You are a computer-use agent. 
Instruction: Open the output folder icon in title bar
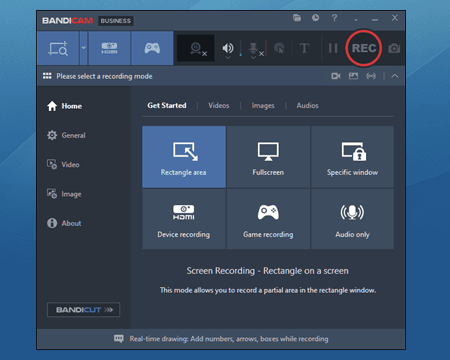pos(297,18)
